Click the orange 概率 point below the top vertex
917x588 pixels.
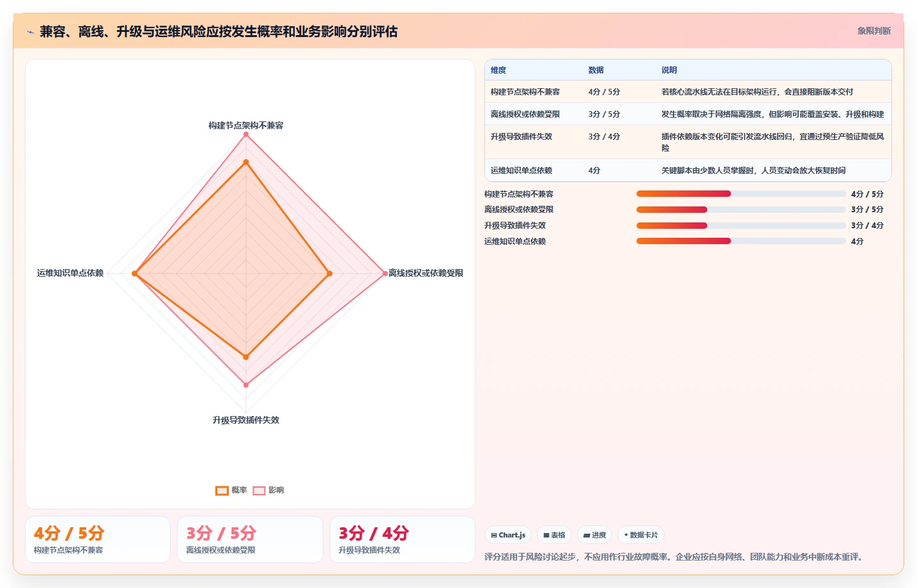click(246, 162)
